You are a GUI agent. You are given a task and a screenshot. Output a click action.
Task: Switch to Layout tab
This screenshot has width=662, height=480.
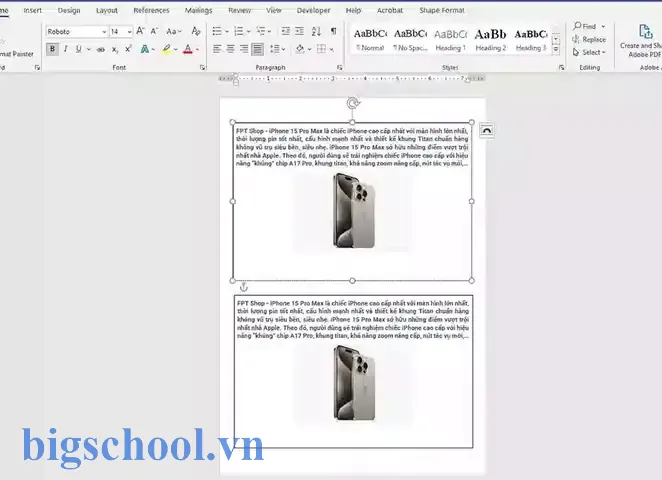107,10
